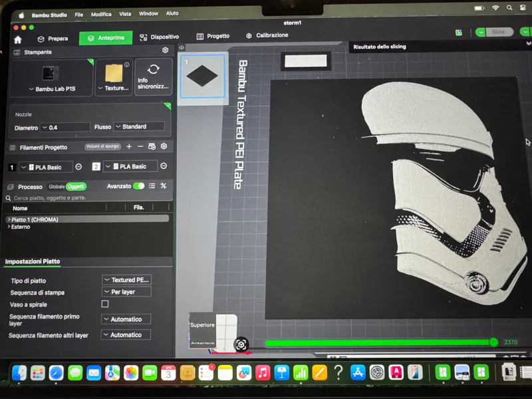Image resolution: width=532 pixels, height=399 pixels.
Task: Open AMS filament sync icon in Filamenti Progetto
Action: click(152, 146)
